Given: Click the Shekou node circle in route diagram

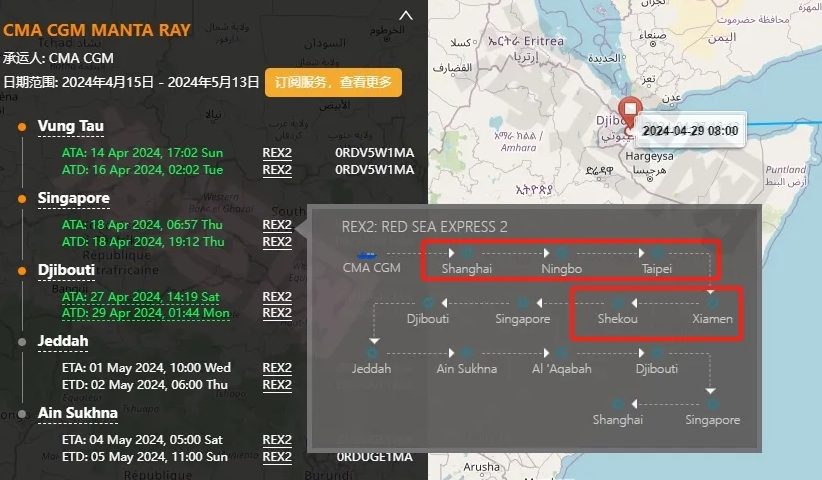Looking at the screenshot, I should coord(618,303).
